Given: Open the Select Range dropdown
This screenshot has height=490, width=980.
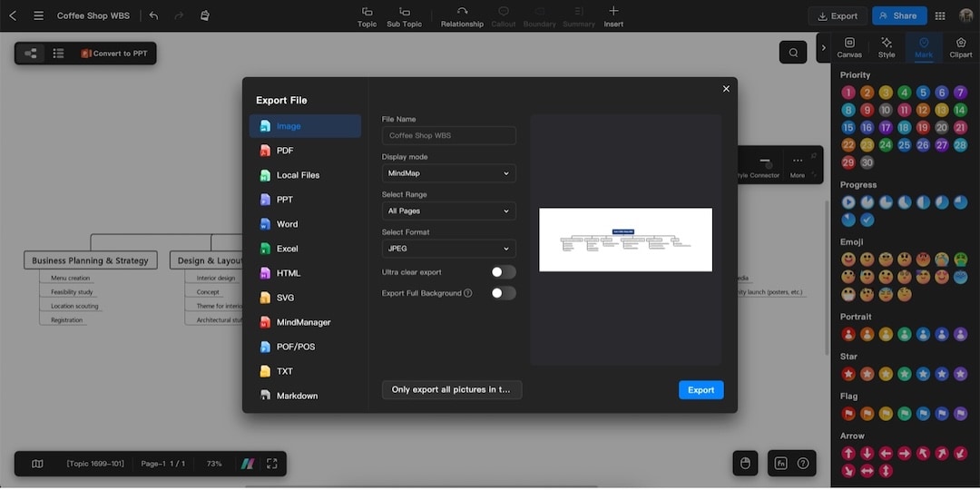Looking at the screenshot, I should click(x=449, y=211).
